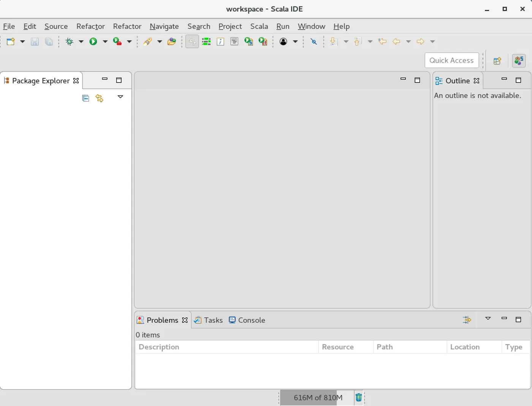
Task: Open the Scala menu
Action: click(x=259, y=26)
